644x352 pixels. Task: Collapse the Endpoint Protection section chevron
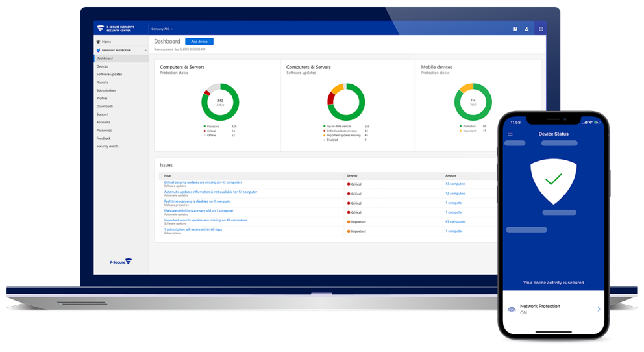(145, 50)
